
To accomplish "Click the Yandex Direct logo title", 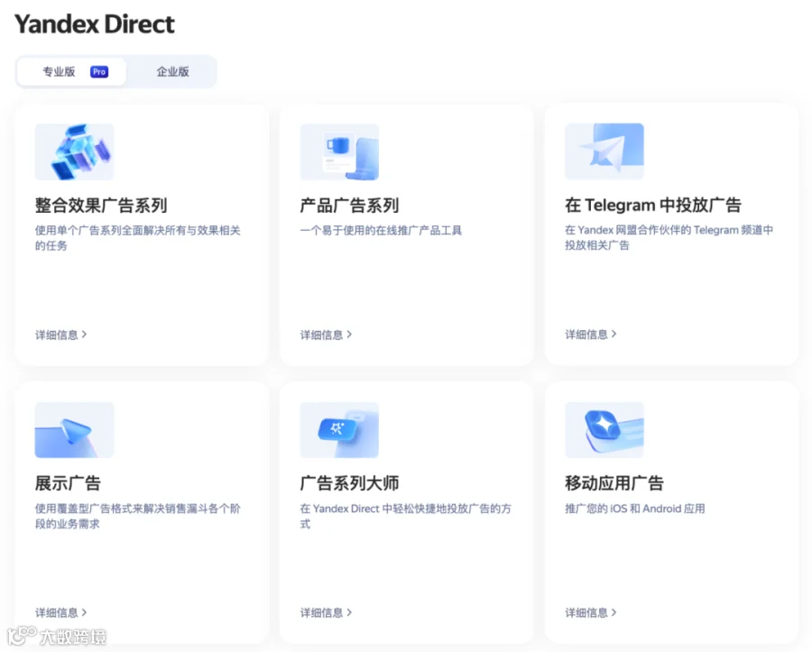I will click(x=95, y=24).
